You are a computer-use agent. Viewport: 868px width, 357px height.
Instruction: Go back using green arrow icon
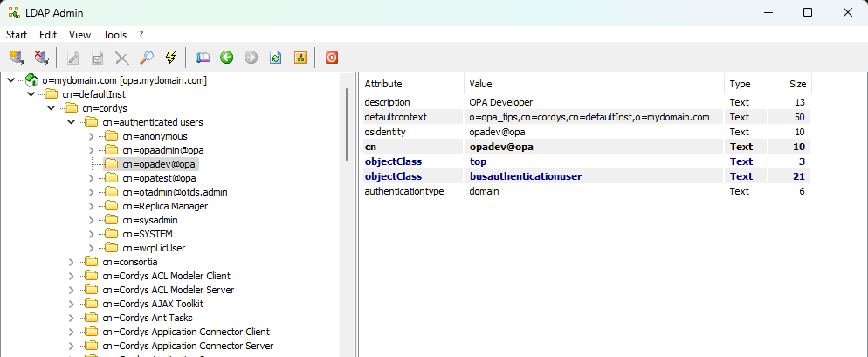pyautogui.click(x=227, y=58)
